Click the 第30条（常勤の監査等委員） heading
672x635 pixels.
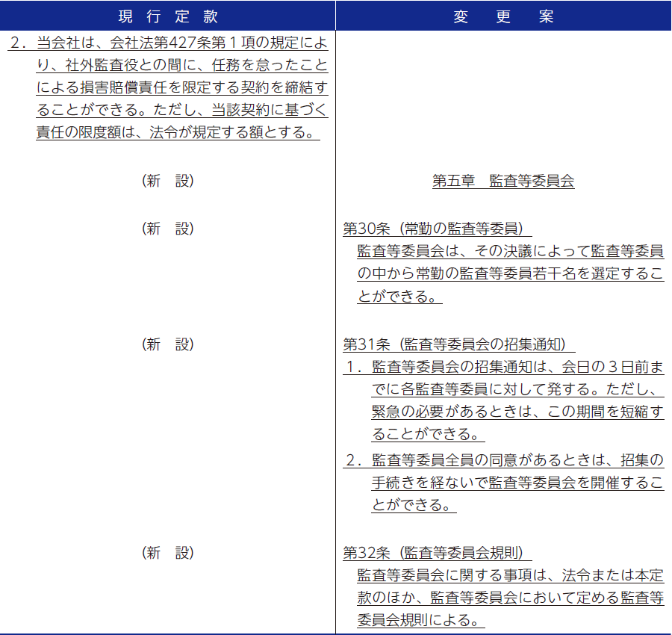point(437,229)
